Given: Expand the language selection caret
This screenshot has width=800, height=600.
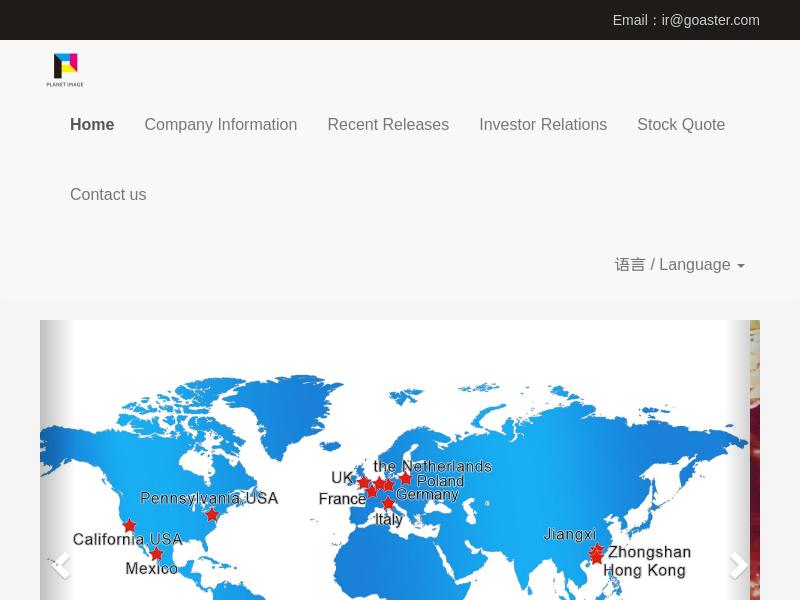Looking at the screenshot, I should coord(741,265).
